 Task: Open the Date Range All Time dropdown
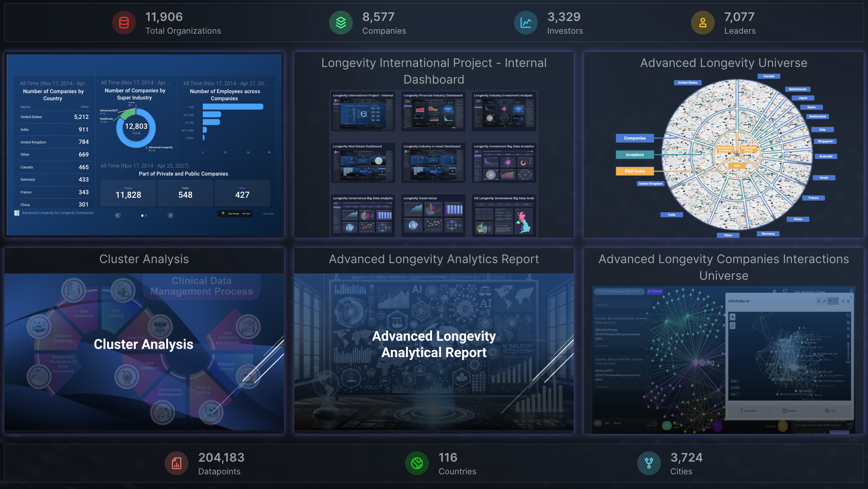(239, 214)
